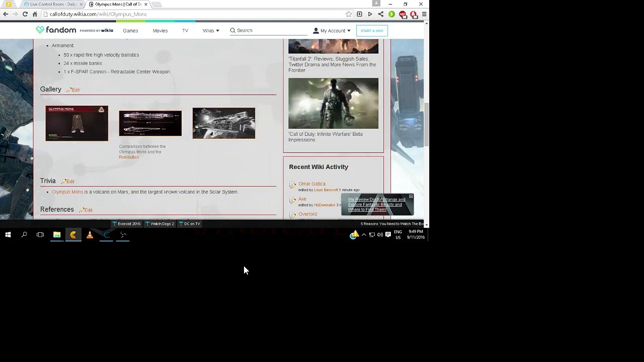Click the browser address bar URL
Image resolution: width=644 pixels, height=362 pixels.
[98, 14]
